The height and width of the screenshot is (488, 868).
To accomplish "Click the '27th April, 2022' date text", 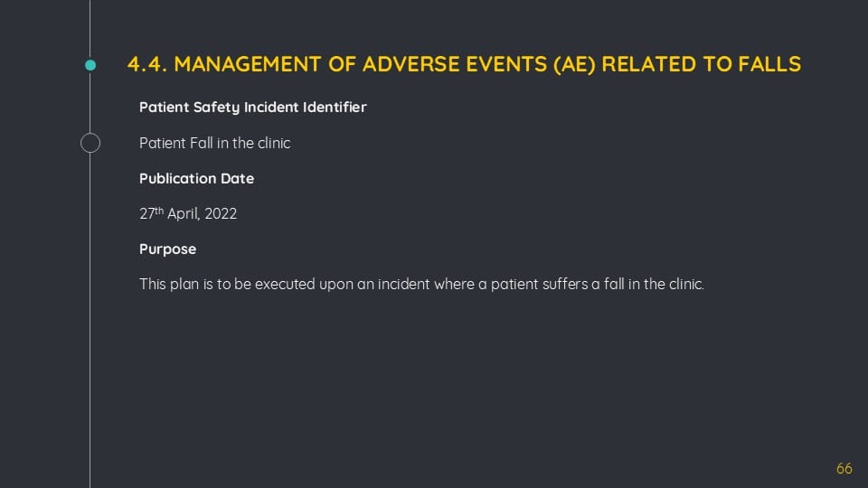I will coord(188,213).
